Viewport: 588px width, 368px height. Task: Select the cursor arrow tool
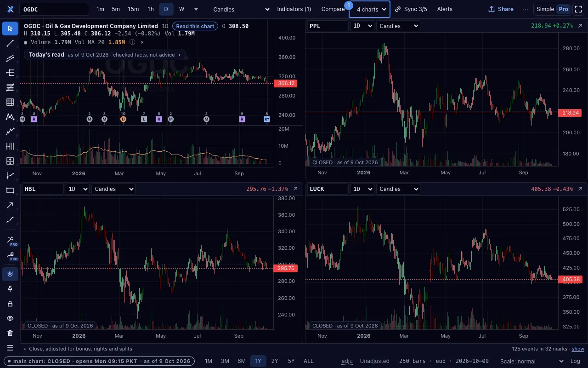point(10,29)
